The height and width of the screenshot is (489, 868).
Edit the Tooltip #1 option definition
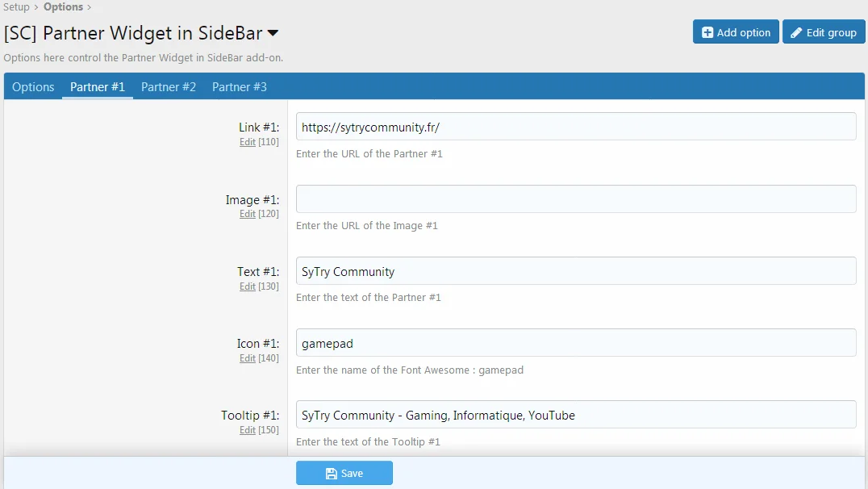247,429
